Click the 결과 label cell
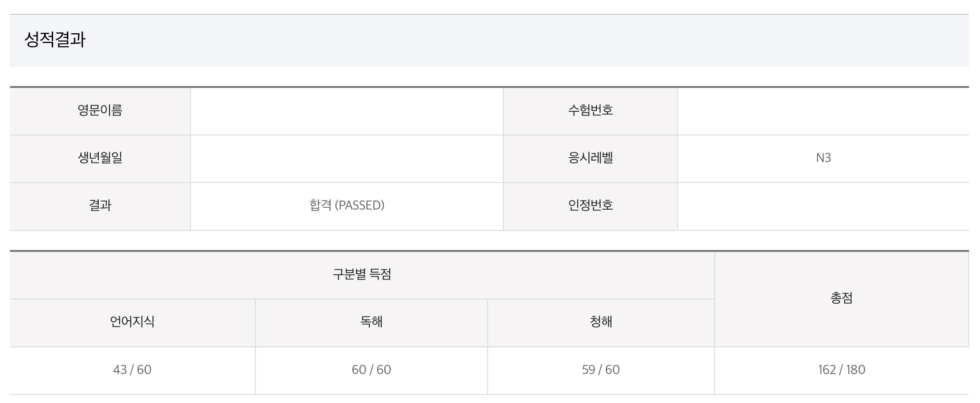 100,205
